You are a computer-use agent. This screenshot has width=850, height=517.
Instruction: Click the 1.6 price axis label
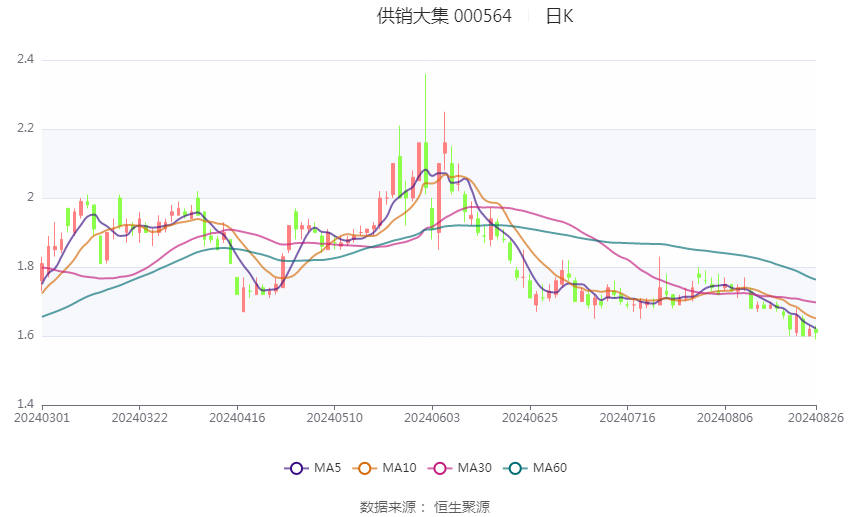[x=25, y=335]
